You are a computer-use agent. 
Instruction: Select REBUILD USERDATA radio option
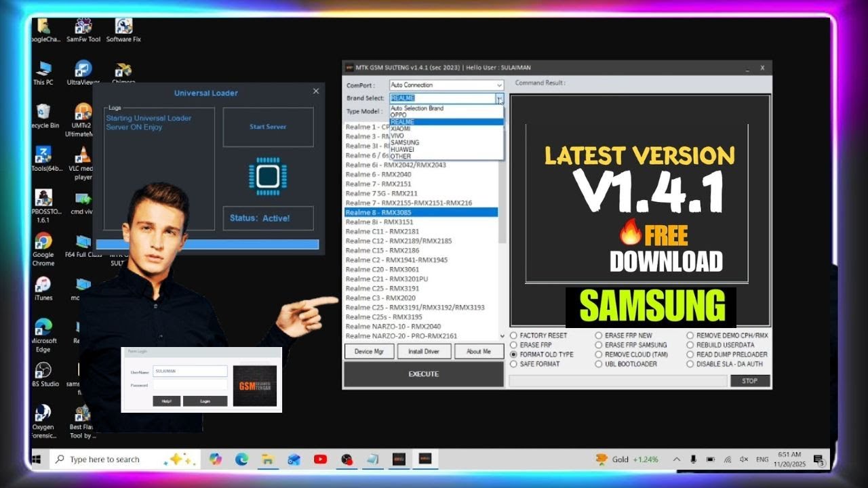tap(720, 345)
